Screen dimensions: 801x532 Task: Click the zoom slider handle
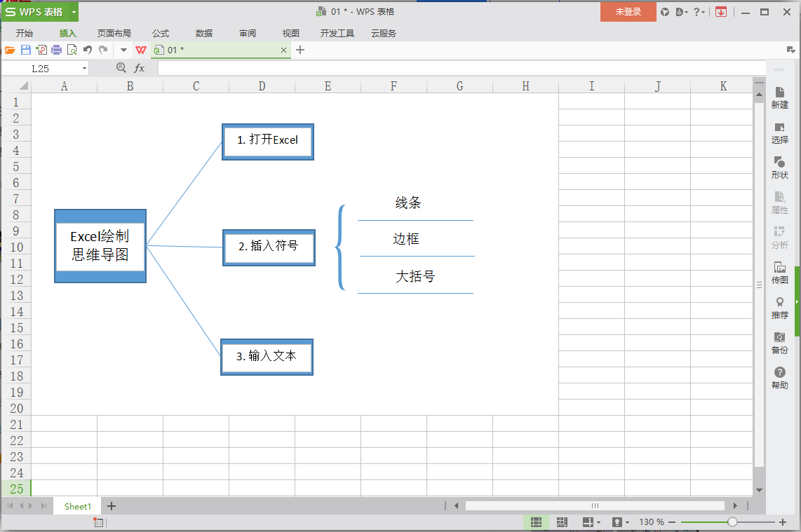(x=732, y=521)
